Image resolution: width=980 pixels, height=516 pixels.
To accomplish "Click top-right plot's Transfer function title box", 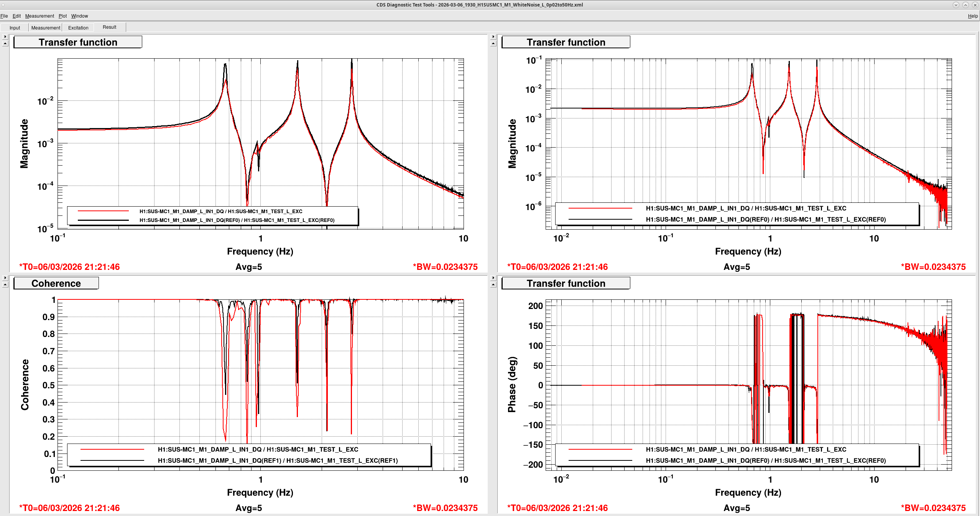I will [566, 42].
